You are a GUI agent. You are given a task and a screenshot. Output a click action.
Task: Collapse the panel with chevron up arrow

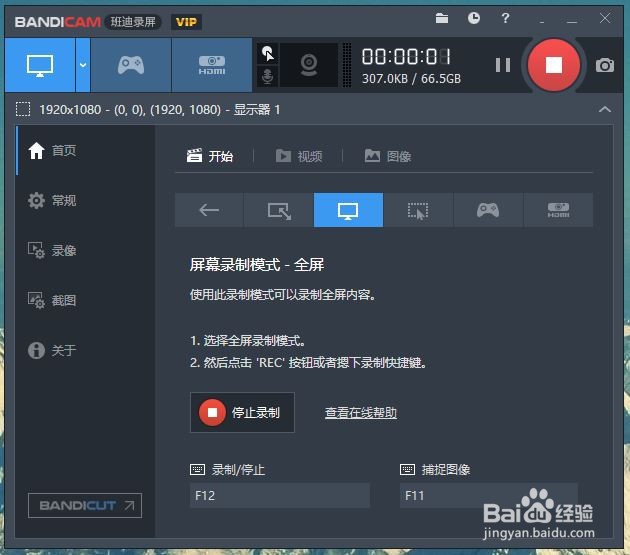605,109
